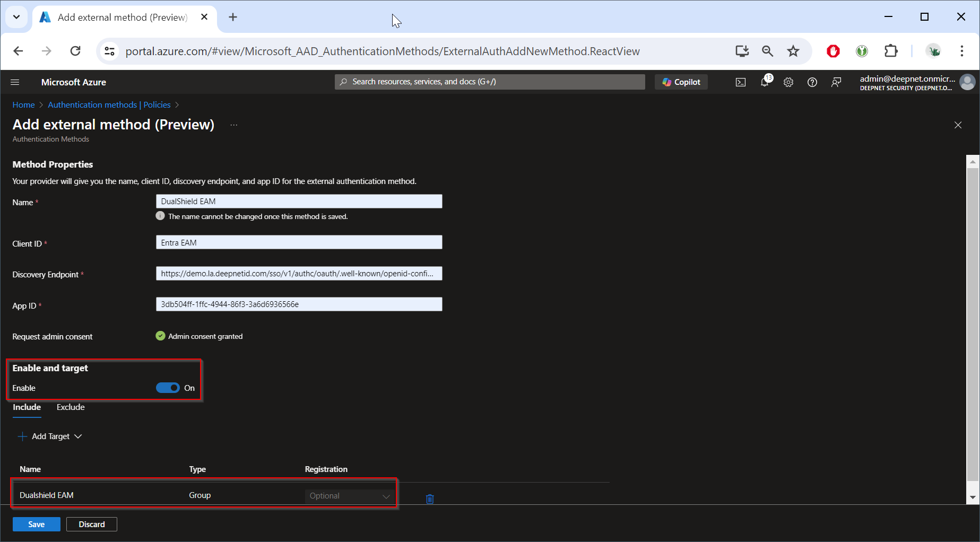Open the Azure Cloud Shell icon

(740, 82)
